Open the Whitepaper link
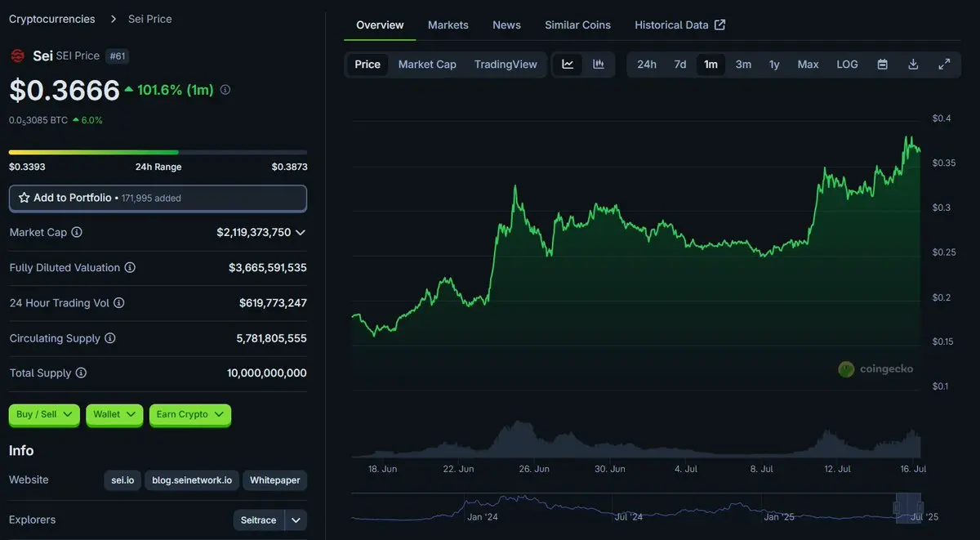 point(275,480)
